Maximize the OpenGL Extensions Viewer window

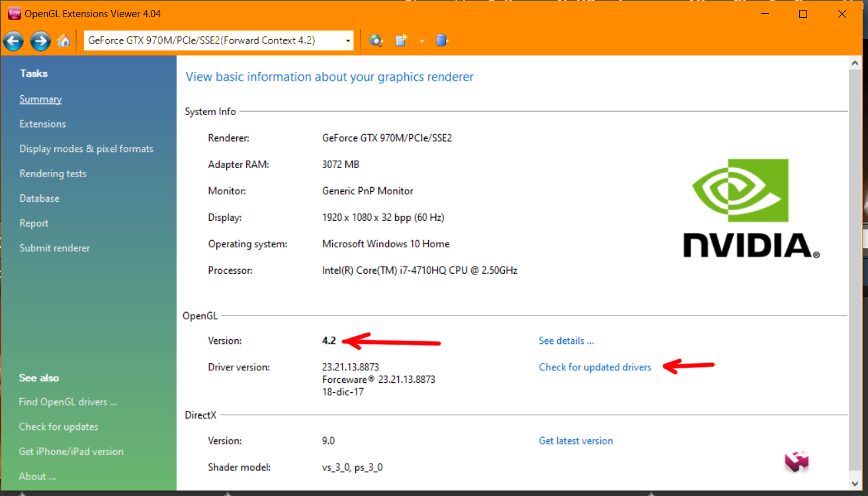point(803,14)
